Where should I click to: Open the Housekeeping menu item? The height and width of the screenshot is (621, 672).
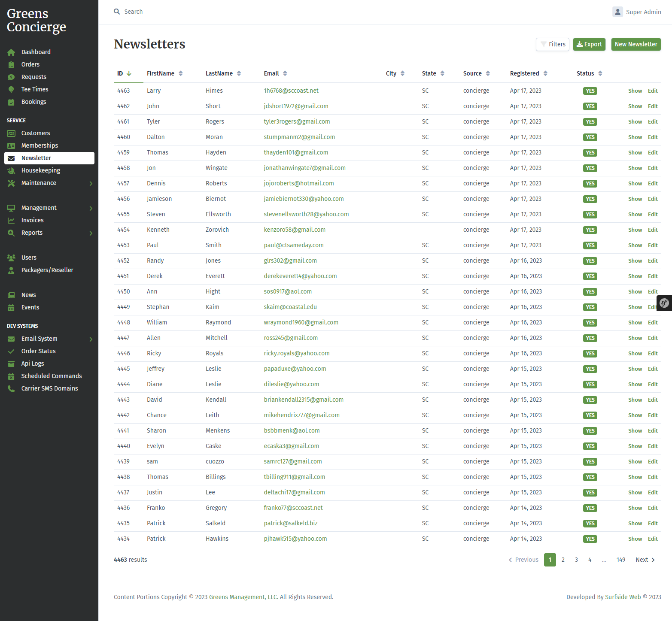click(49, 171)
